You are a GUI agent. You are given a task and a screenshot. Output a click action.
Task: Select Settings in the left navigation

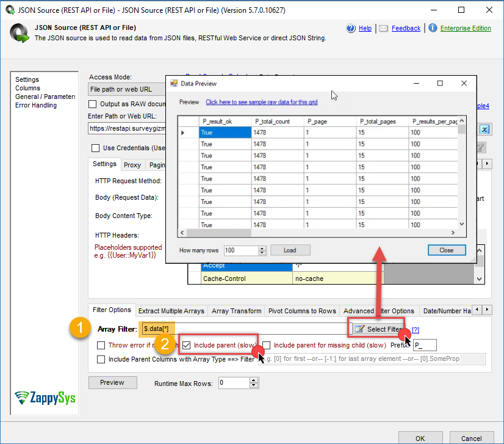pyautogui.click(x=27, y=79)
